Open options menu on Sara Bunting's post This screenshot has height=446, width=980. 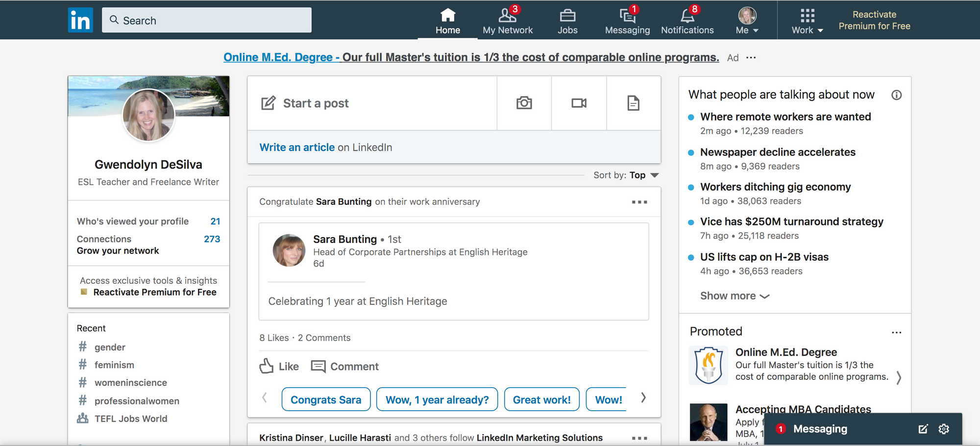639,202
